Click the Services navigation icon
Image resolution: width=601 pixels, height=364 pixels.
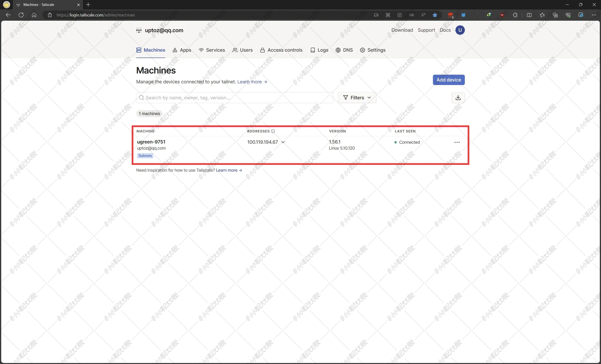[200, 50]
